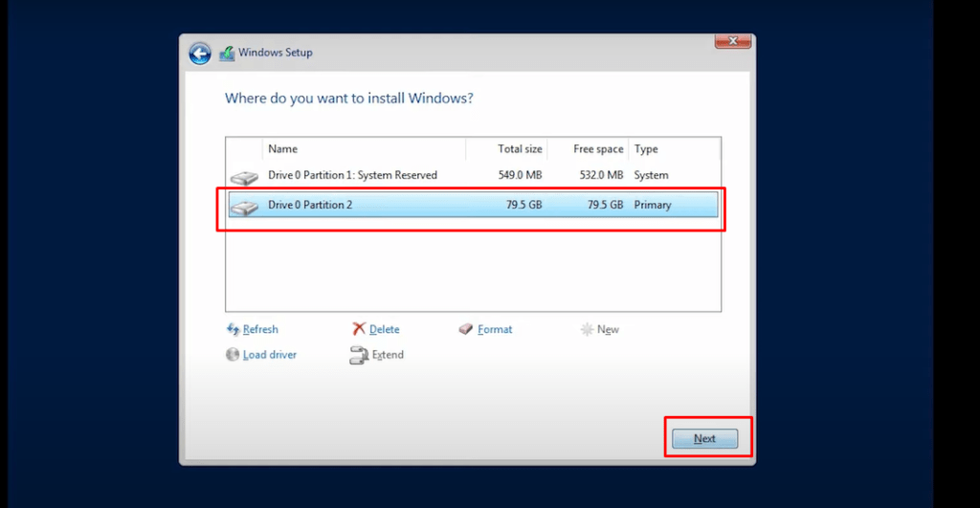Screen dimensions: 980x508
Task: Click the 79.5 GB total size value
Action: point(524,205)
